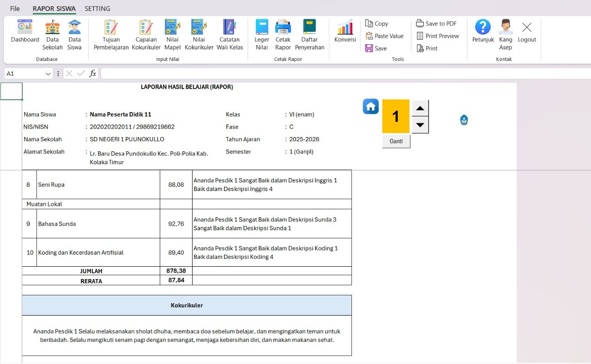Decrease student number with down arrow

(420, 125)
